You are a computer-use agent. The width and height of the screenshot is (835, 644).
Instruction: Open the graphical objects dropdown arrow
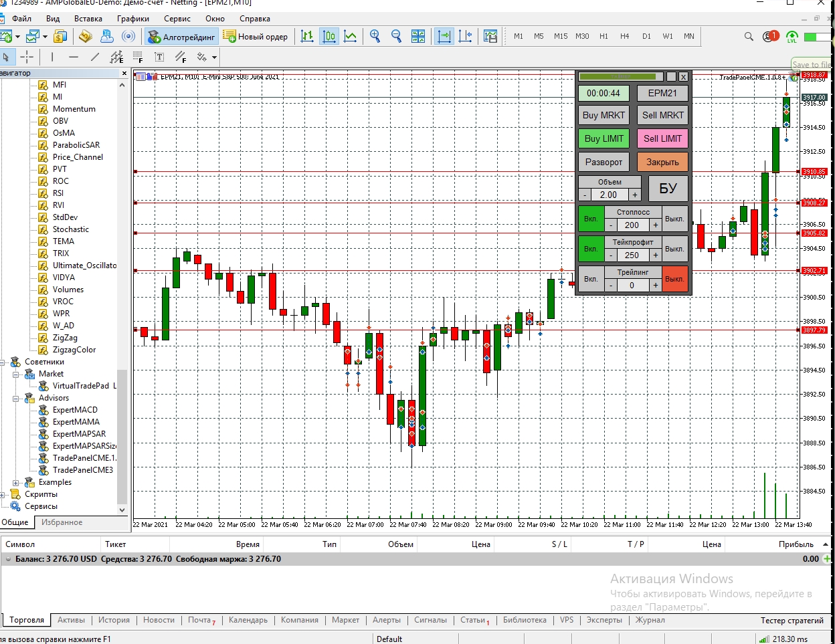click(x=214, y=58)
